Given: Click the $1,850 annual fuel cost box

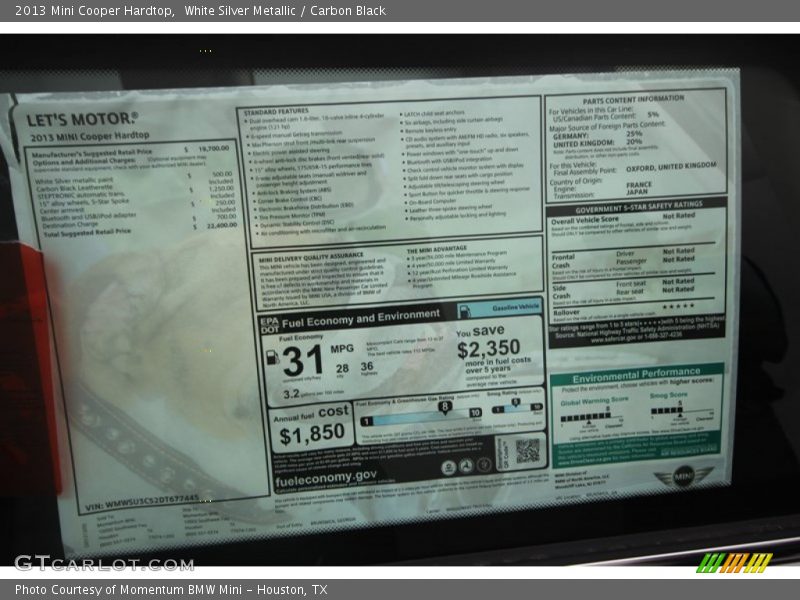Looking at the screenshot, I should click(x=312, y=427).
